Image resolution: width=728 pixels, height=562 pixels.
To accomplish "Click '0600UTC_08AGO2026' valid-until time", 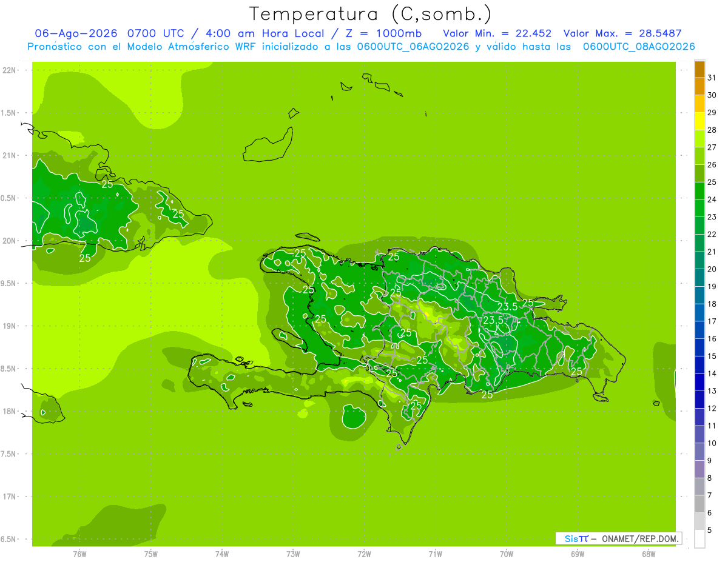I will pos(639,47).
